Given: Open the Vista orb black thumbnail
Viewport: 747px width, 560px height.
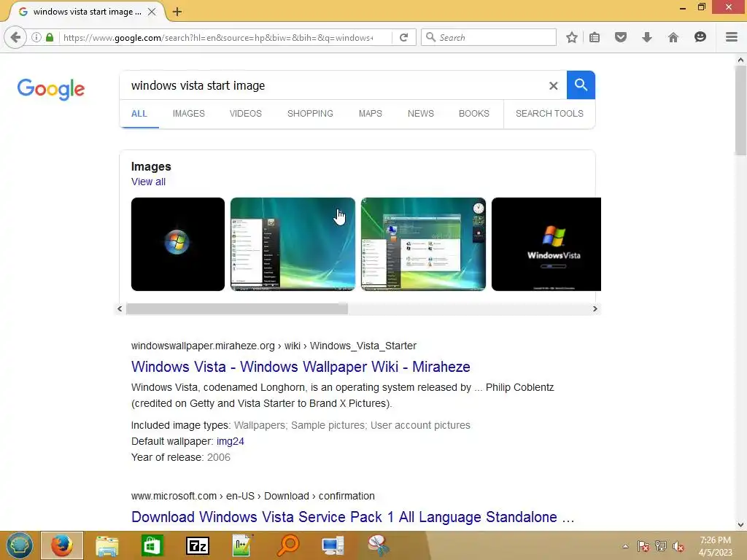Looking at the screenshot, I should [178, 244].
